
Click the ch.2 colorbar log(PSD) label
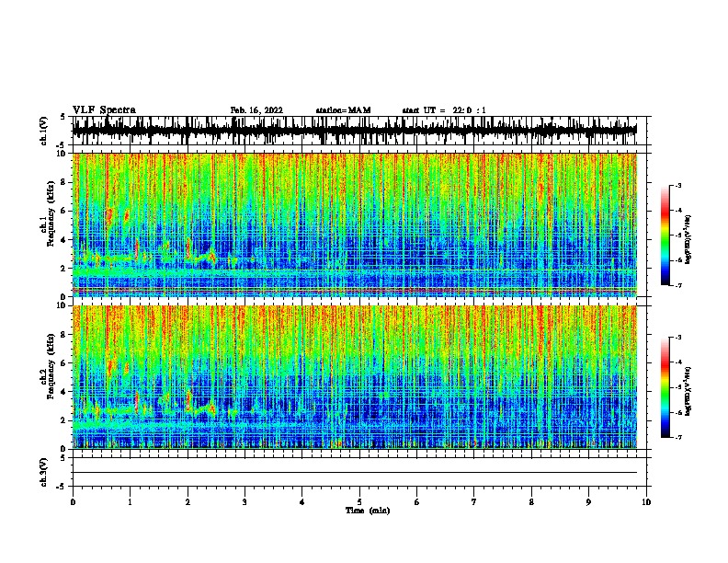[688, 391]
